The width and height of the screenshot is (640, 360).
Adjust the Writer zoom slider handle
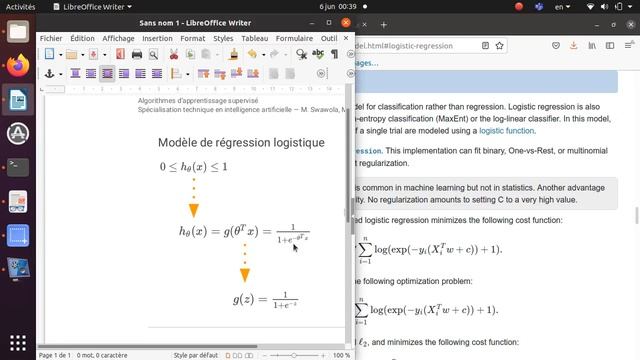[x=293, y=356]
